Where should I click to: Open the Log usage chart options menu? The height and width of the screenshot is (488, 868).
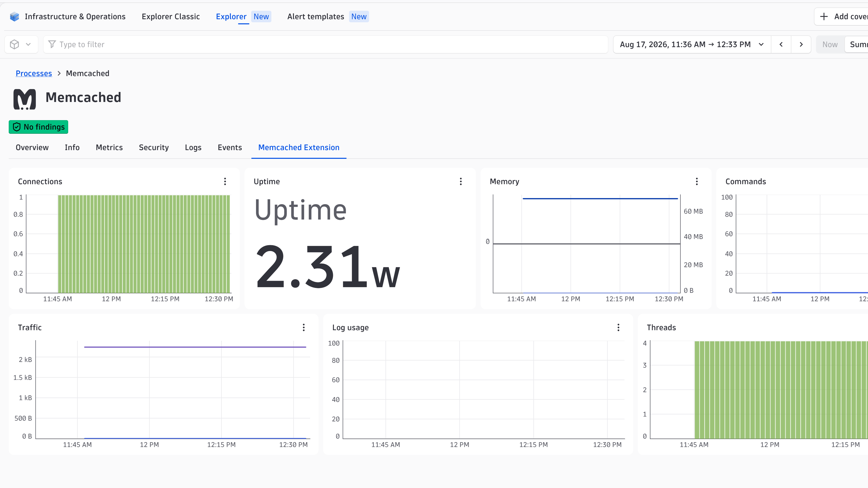[x=618, y=327]
